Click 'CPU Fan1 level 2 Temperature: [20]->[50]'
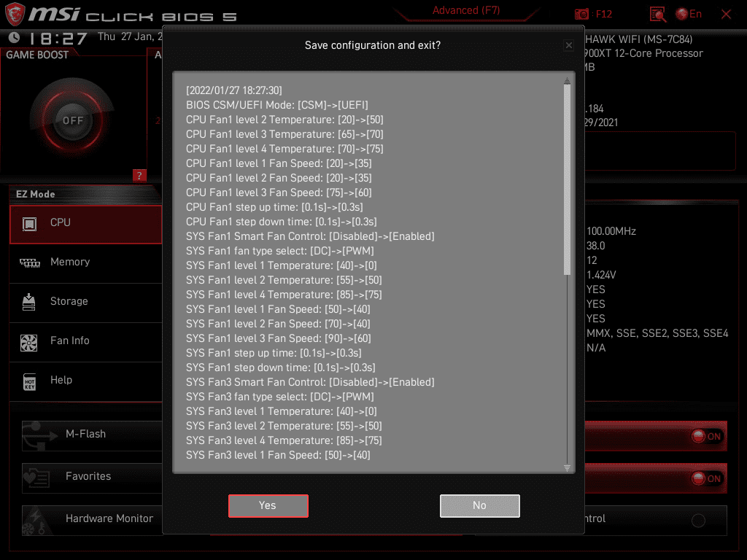The width and height of the screenshot is (747, 560). pyautogui.click(x=285, y=120)
